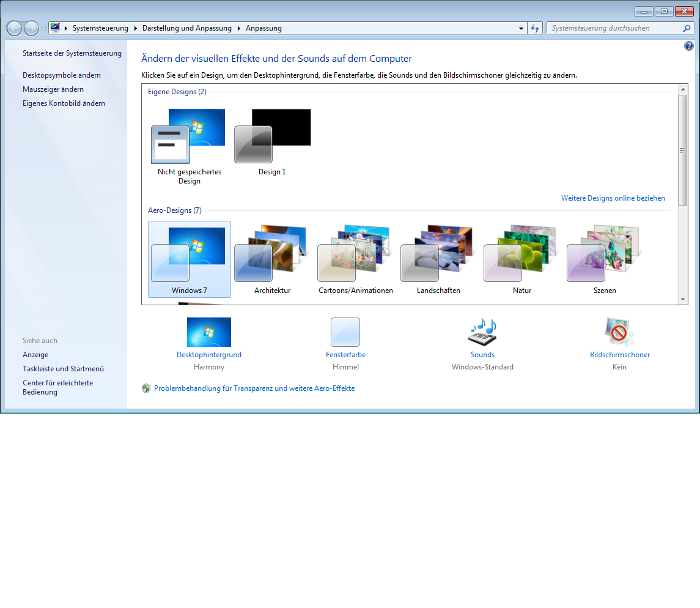Open the recent pages dropdown arrow

(x=44, y=28)
